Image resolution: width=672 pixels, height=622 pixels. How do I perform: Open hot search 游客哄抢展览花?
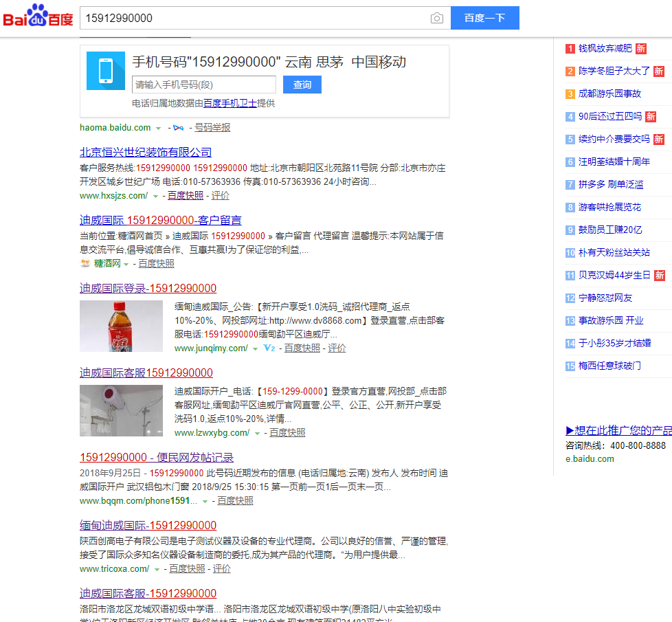[609, 208]
